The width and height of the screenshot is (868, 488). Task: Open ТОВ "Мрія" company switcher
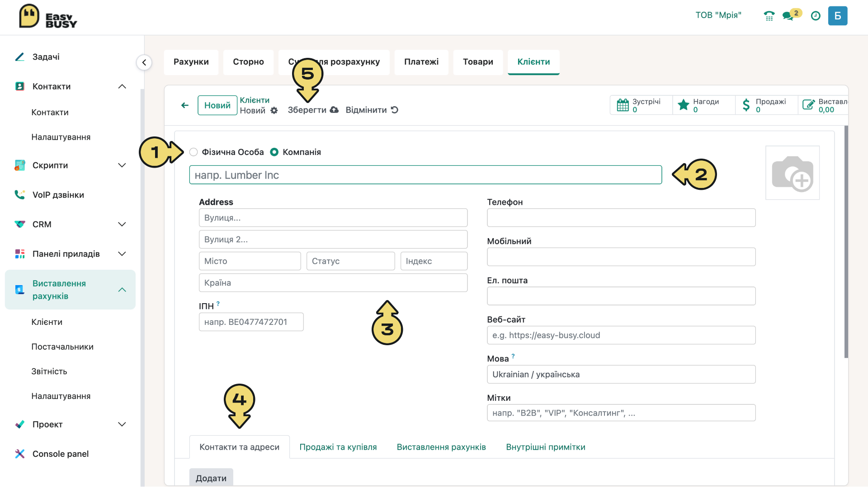tap(718, 15)
